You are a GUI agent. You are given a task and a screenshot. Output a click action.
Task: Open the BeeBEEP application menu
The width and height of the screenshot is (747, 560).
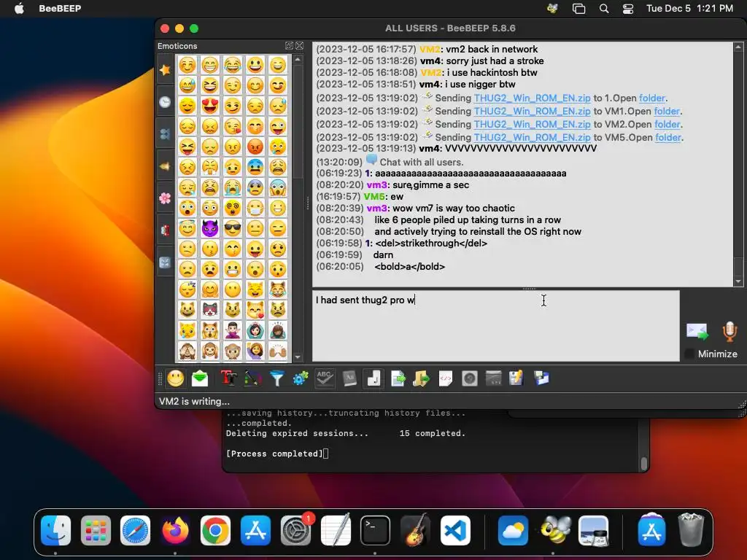[60, 9]
